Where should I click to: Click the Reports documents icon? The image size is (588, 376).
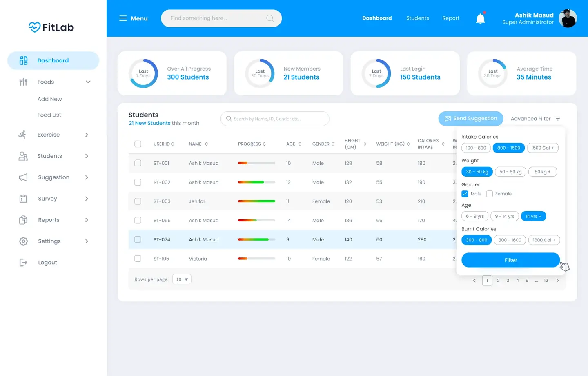coord(23,220)
